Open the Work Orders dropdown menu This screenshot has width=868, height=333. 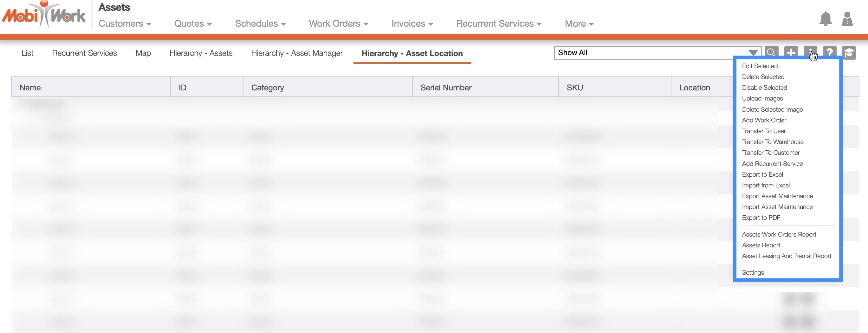(x=338, y=23)
